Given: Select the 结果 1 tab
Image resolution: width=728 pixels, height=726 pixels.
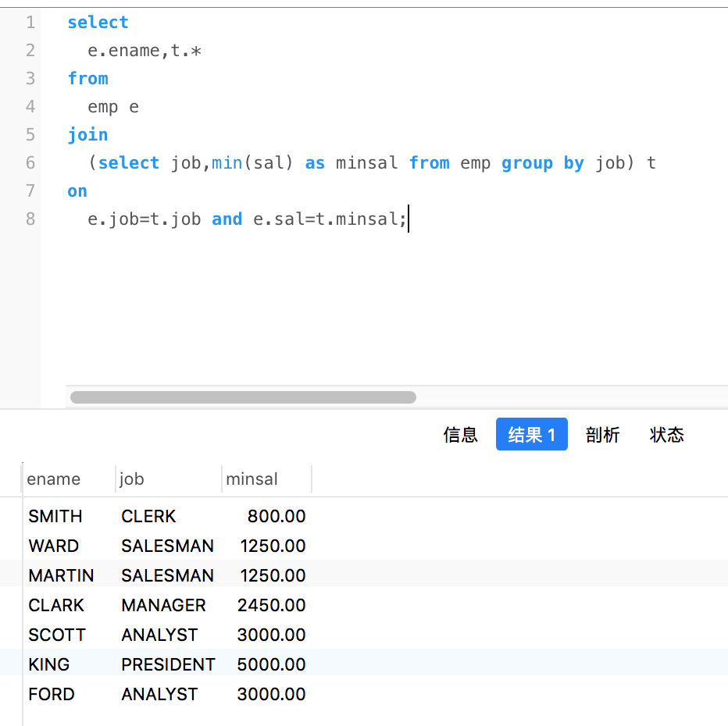Looking at the screenshot, I should pyautogui.click(x=532, y=434).
